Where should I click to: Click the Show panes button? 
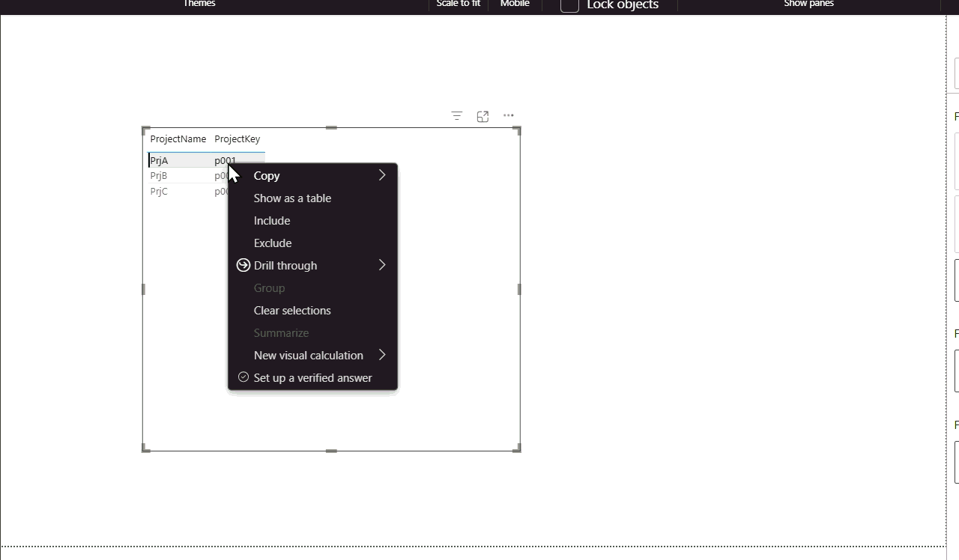[808, 4]
